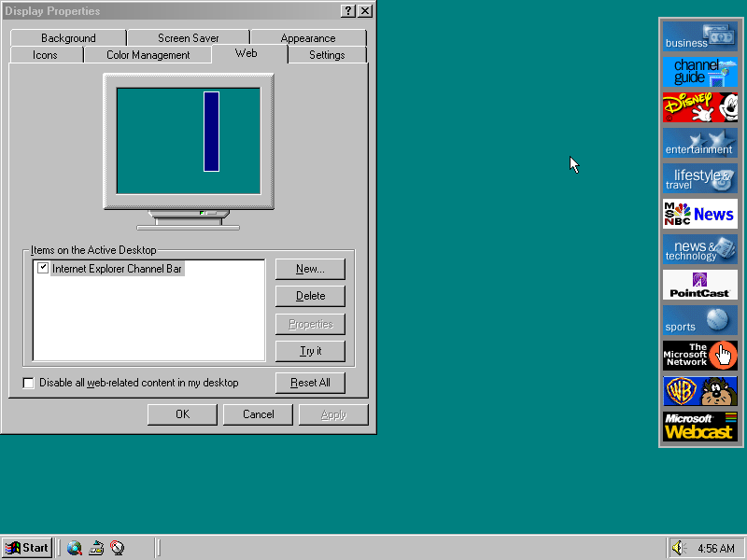
Task: Open the volume control in the tray
Action: pyautogui.click(x=679, y=548)
